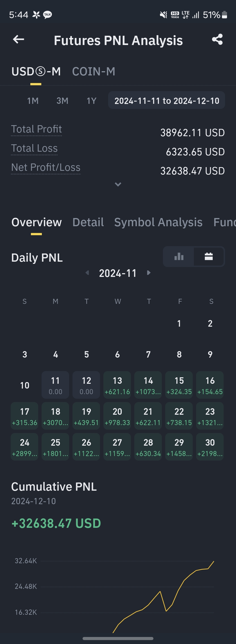
Task: Tap the share icon
Action: coord(217,40)
